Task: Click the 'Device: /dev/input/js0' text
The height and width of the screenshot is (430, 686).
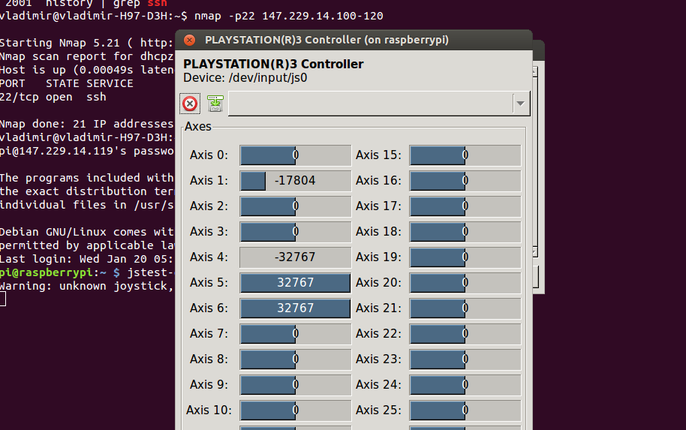Action: point(245,78)
